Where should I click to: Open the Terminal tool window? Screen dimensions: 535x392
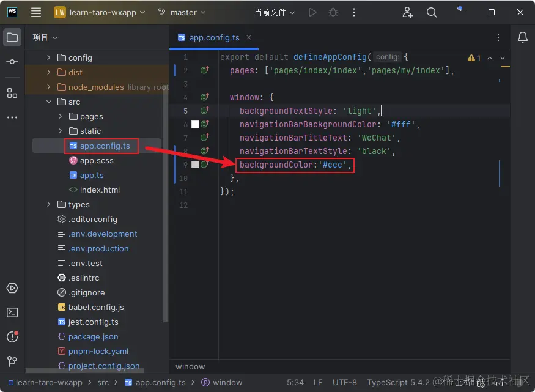12,312
